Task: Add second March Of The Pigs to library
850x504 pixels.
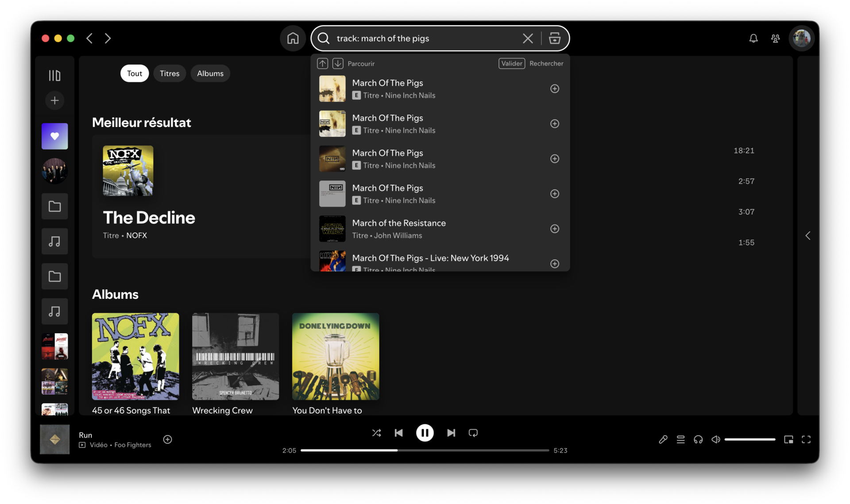Action: (x=554, y=124)
